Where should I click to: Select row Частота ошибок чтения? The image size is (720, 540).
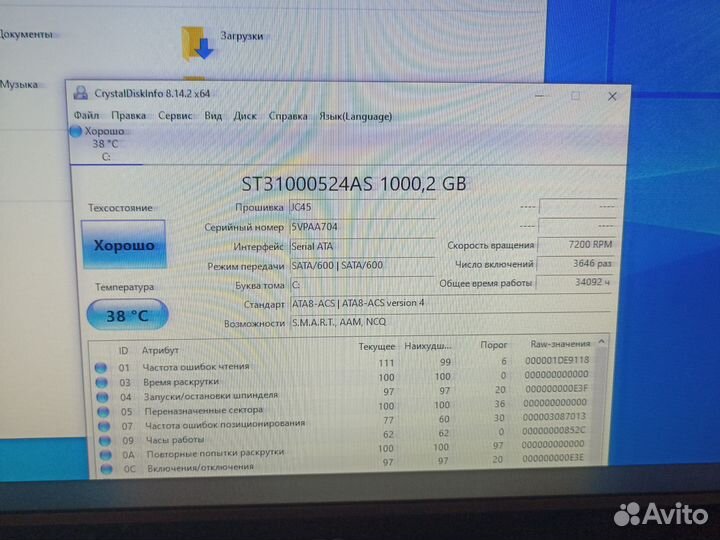[x=343, y=365]
